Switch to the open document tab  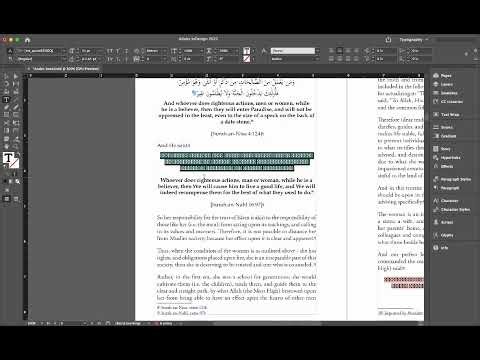pyautogui.click(x=66, y=69)
